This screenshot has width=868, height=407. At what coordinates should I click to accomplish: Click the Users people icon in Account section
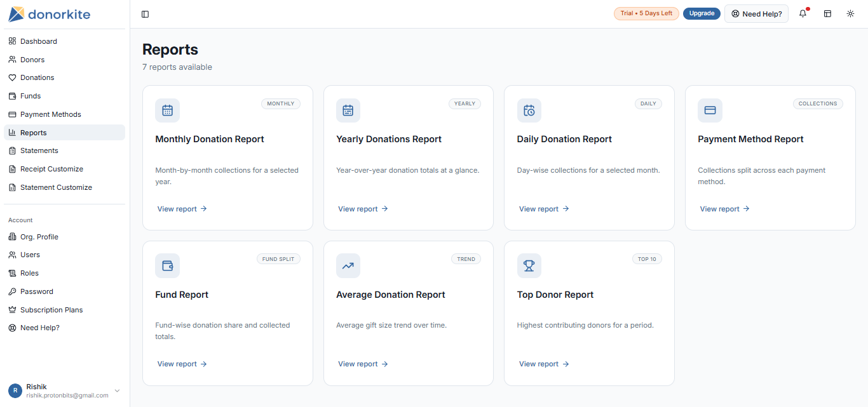(12, 255)
